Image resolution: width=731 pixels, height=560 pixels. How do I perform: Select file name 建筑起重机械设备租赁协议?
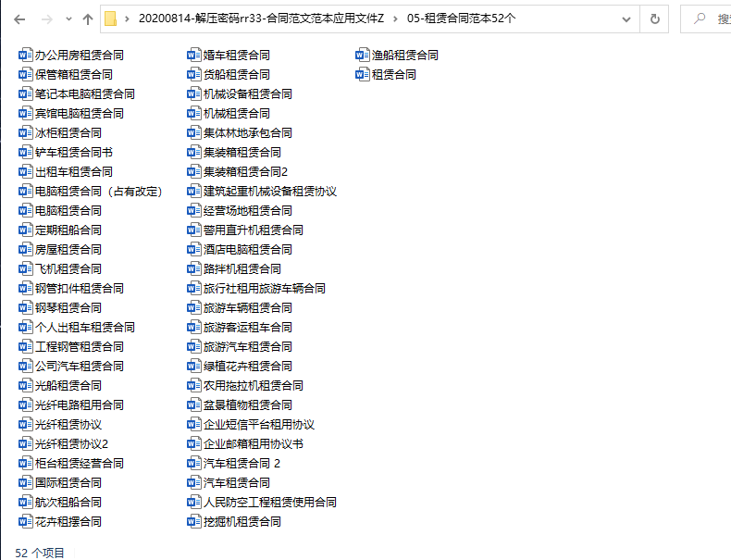[270, 192]
